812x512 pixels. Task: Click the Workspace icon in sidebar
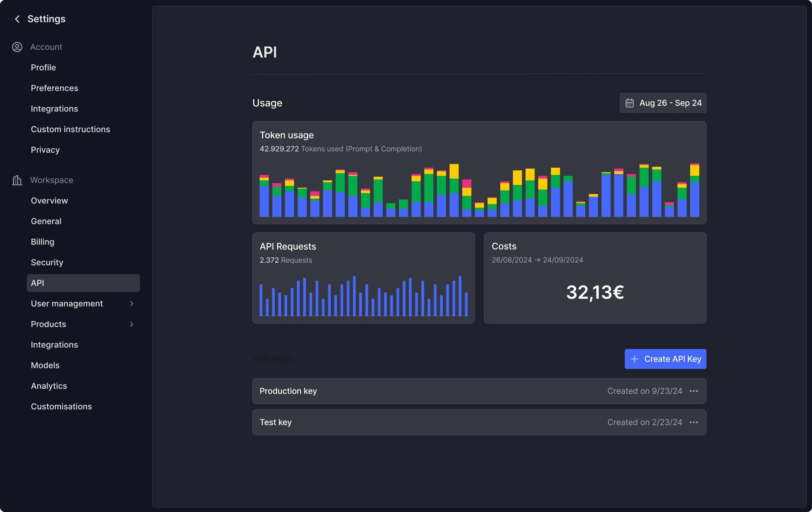tap(17, 179)
